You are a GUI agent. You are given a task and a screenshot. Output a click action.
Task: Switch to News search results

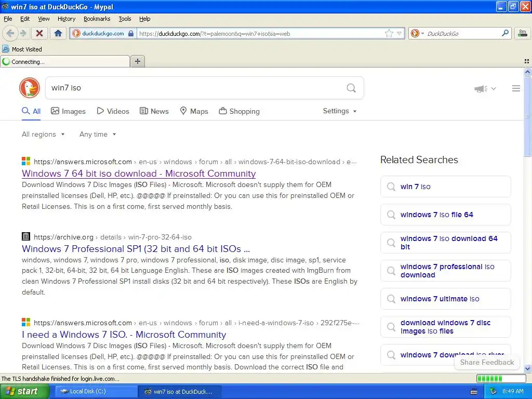pyautogui.click(x=154, y=111)
